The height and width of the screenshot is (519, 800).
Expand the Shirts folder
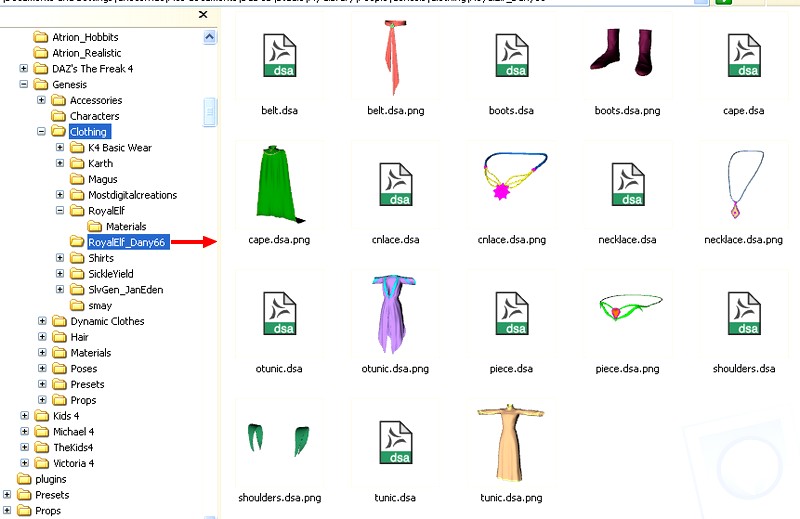pyautogui.click(x=60, y=257)
